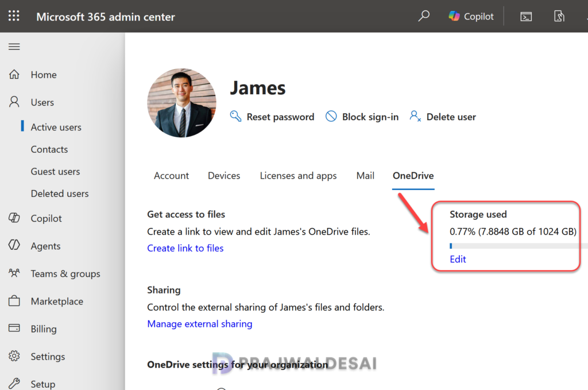Click the Delete user person icon
Screen dimensions: 588x390
point(415,116)
